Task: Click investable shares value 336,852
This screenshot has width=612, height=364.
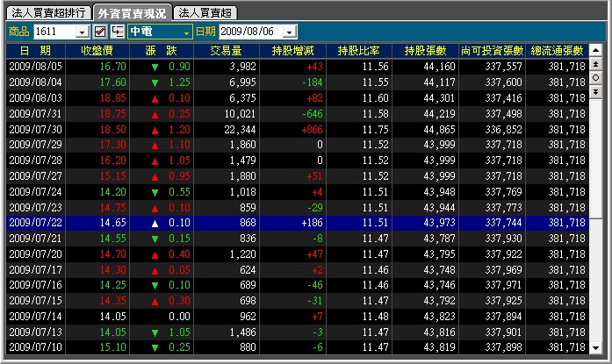Action: point(503,130)
